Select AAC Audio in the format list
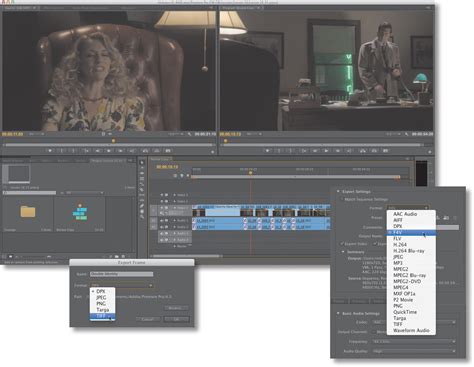 (411, 214)
